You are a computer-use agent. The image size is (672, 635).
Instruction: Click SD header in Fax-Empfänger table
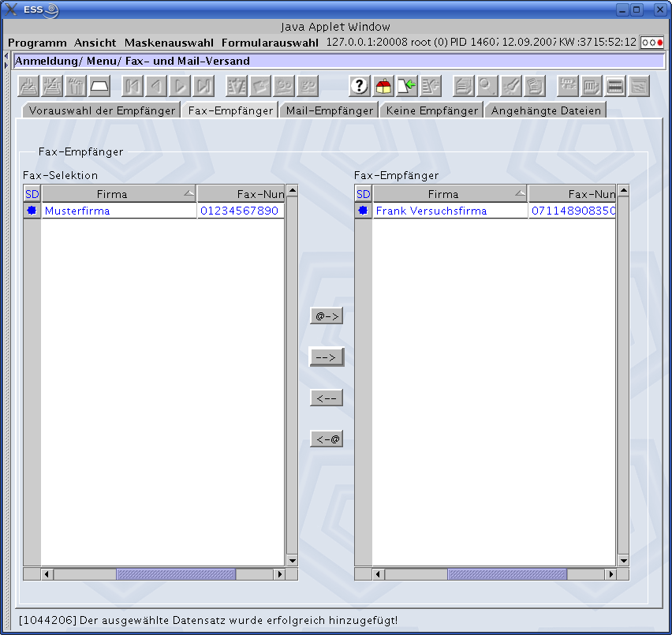tap(363, 194)
